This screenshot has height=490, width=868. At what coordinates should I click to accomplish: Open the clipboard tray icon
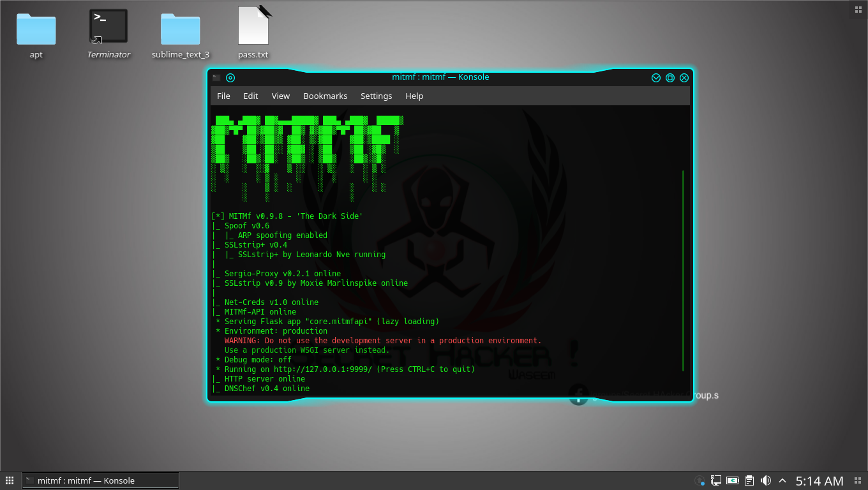(x=750, y=480)
